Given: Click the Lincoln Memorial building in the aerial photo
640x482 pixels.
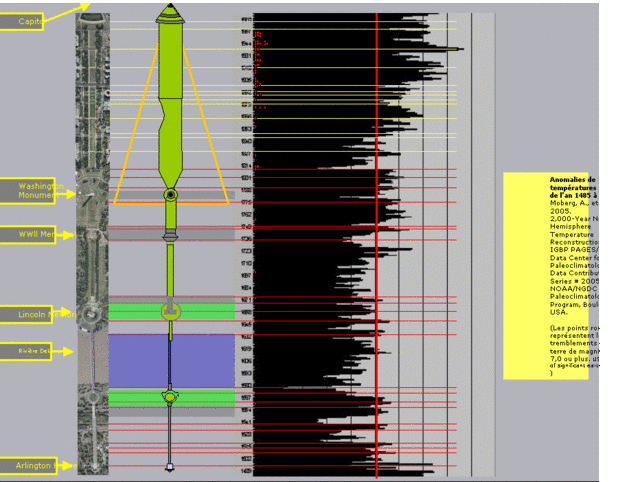Looking at the screenshot, I should pos(90,314).
